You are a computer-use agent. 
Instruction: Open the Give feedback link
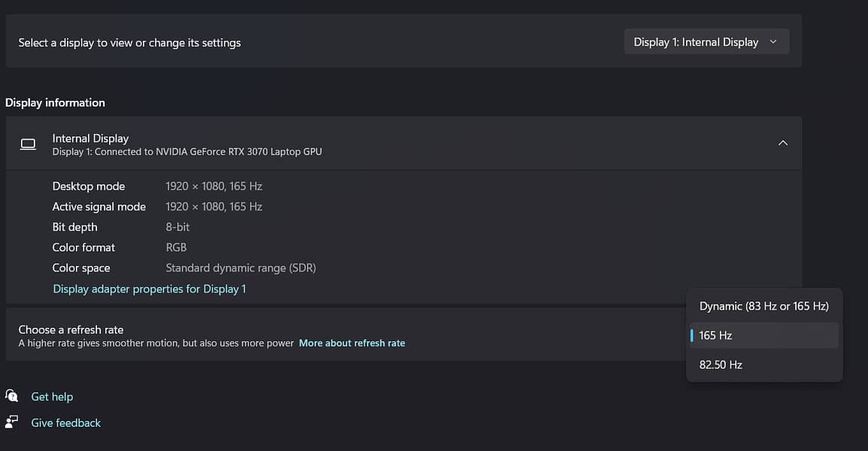(65, 423)
